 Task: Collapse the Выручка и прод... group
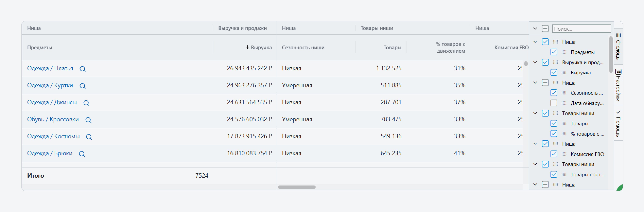[x=535, y=62]
